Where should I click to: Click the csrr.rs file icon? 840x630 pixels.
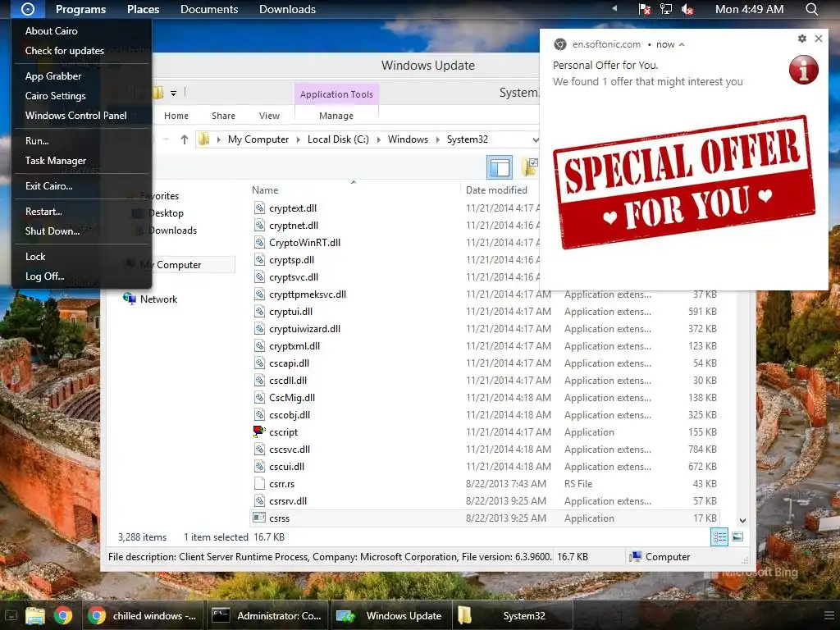click(259, 484)
